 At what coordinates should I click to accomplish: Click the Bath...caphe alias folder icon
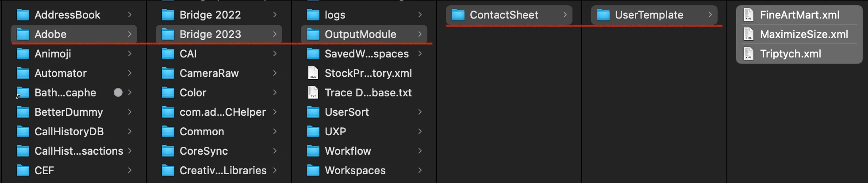23,93
